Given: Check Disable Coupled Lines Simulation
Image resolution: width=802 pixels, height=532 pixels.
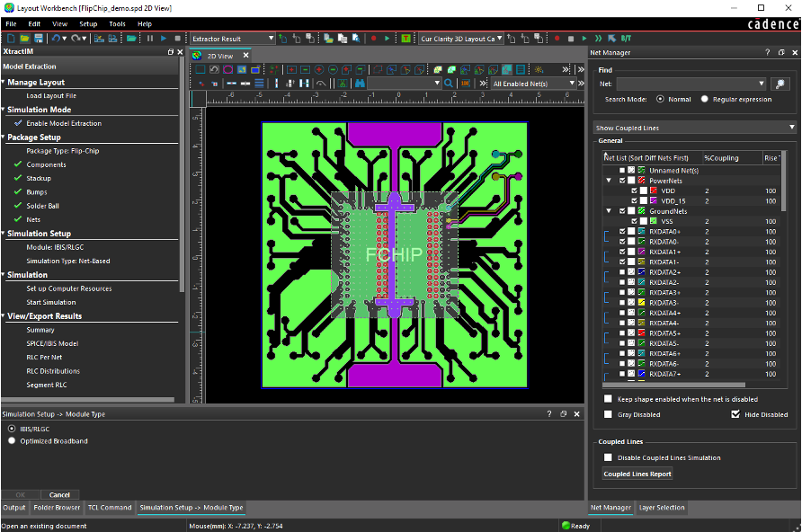Looking at the screenshot, I should (609, 457).
